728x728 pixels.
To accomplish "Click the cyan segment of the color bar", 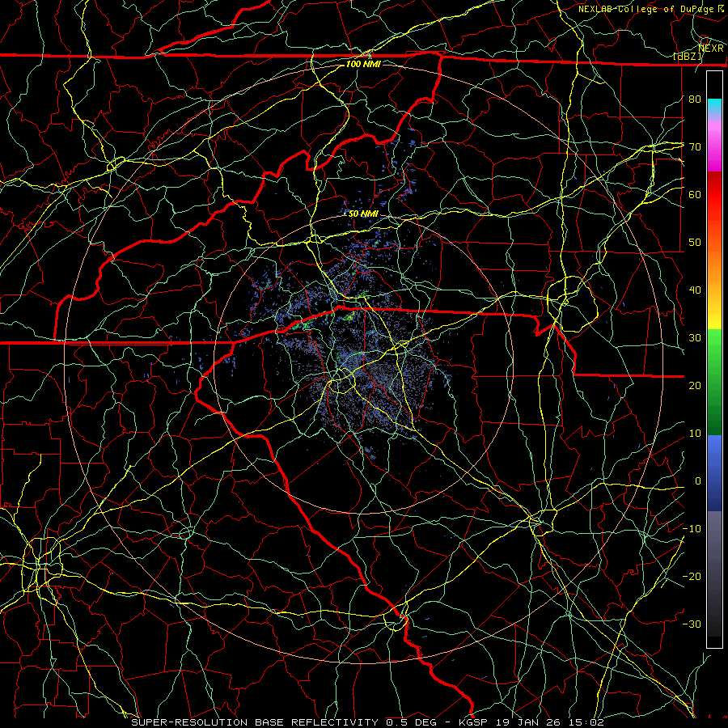I will click(x=714, y=106).
